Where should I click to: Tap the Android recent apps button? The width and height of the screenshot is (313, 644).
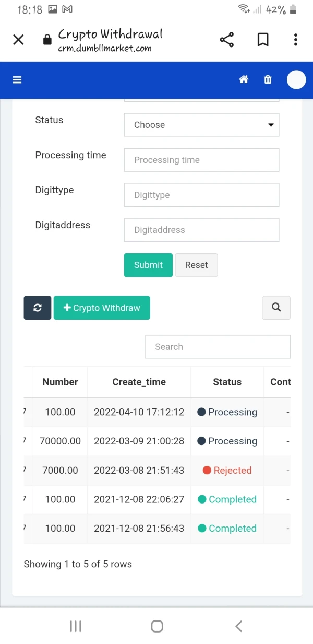76,626
